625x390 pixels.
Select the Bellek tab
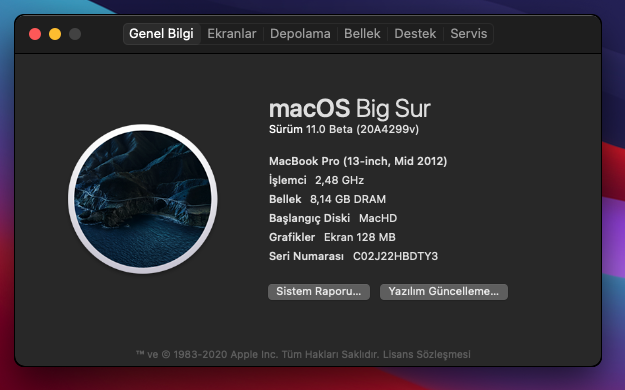(362, 34)
